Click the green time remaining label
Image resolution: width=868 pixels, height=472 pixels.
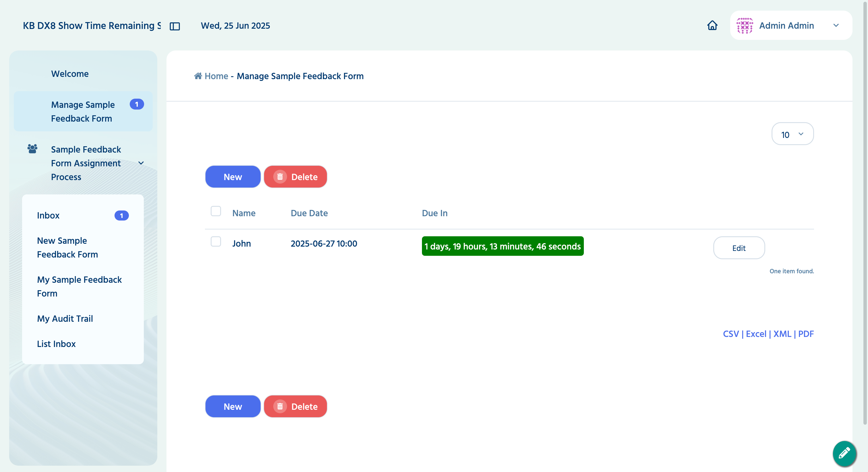pos(502,246)
